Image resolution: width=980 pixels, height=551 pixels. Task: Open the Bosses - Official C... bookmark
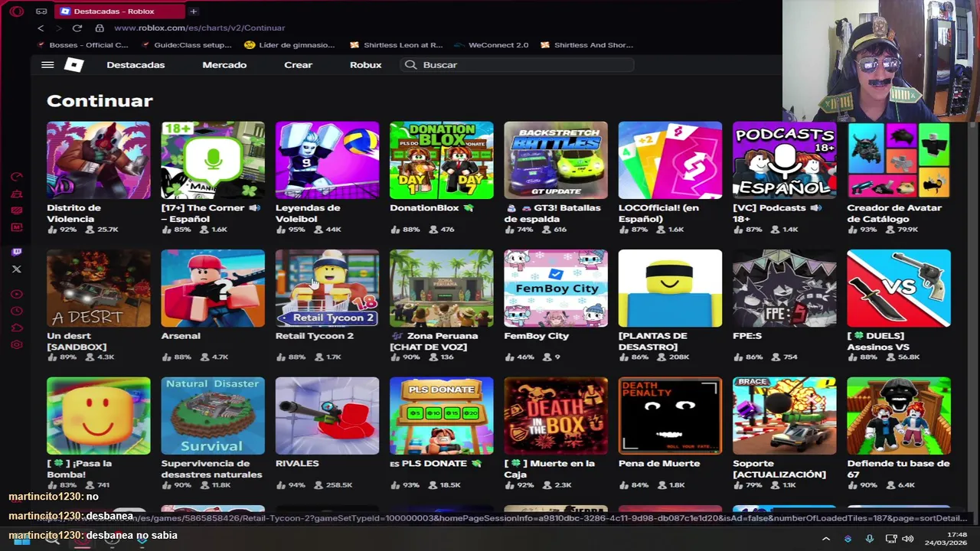coord(83,45)
